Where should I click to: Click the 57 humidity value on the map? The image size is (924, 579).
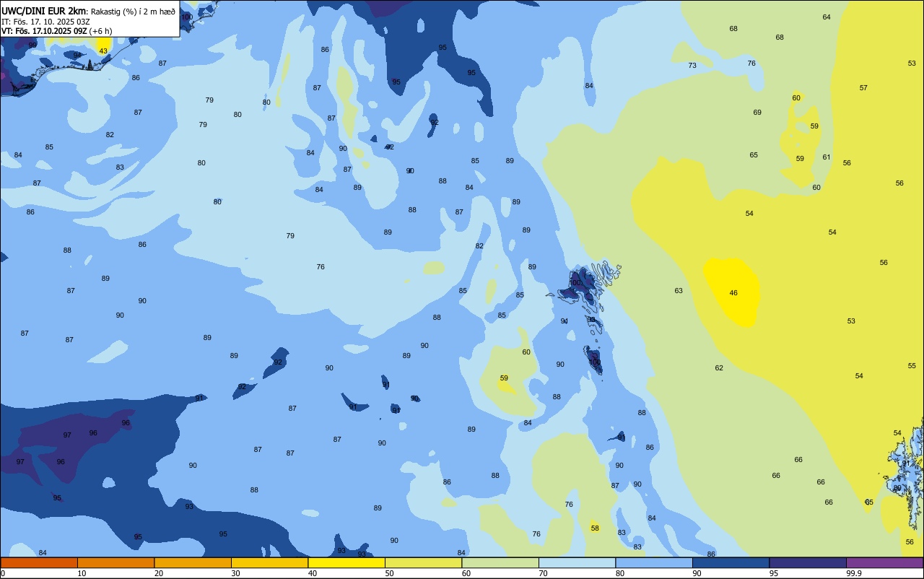tap(863, 88)
